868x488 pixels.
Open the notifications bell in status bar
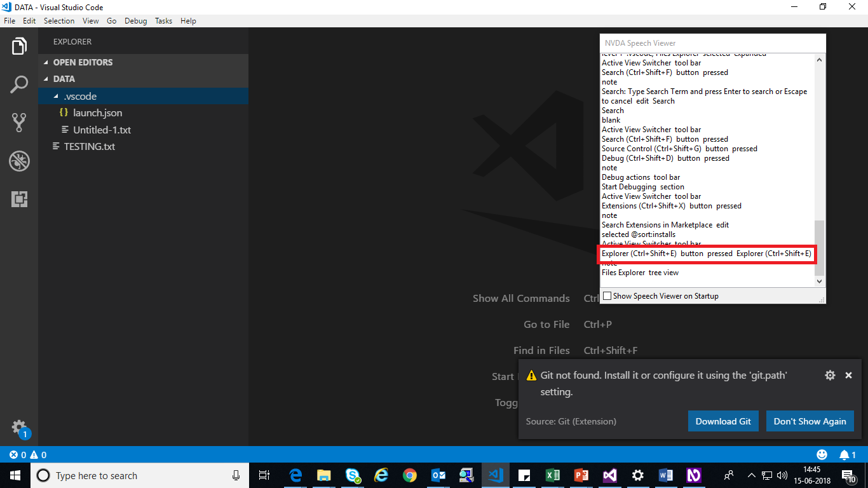click(x=848, y=455)
